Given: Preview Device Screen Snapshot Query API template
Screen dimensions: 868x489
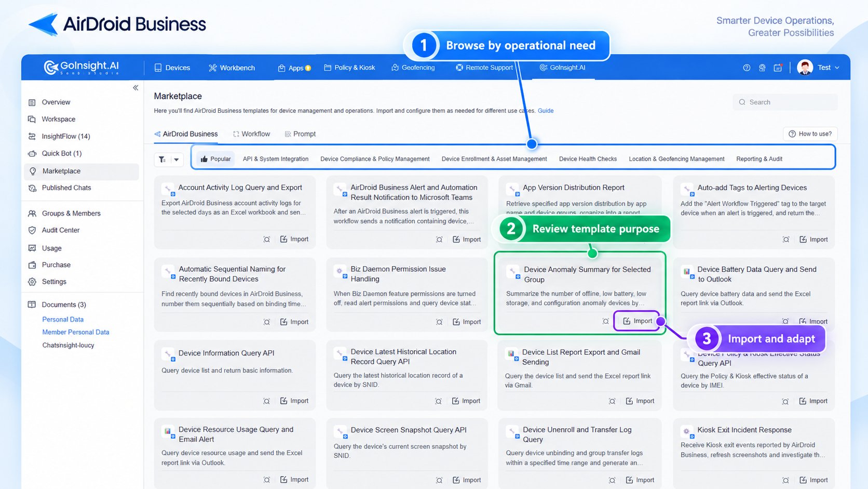Looking at the screenshot, I should [x=439, y=480].
